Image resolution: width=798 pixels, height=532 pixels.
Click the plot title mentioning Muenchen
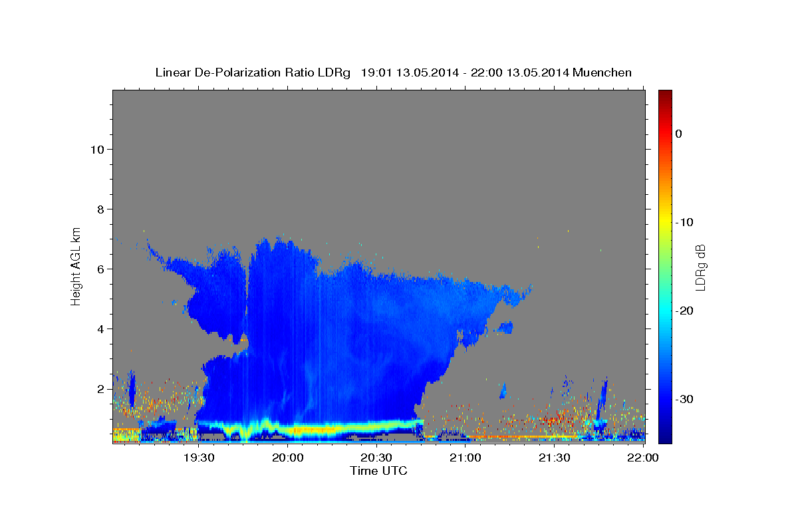(393, 72)
